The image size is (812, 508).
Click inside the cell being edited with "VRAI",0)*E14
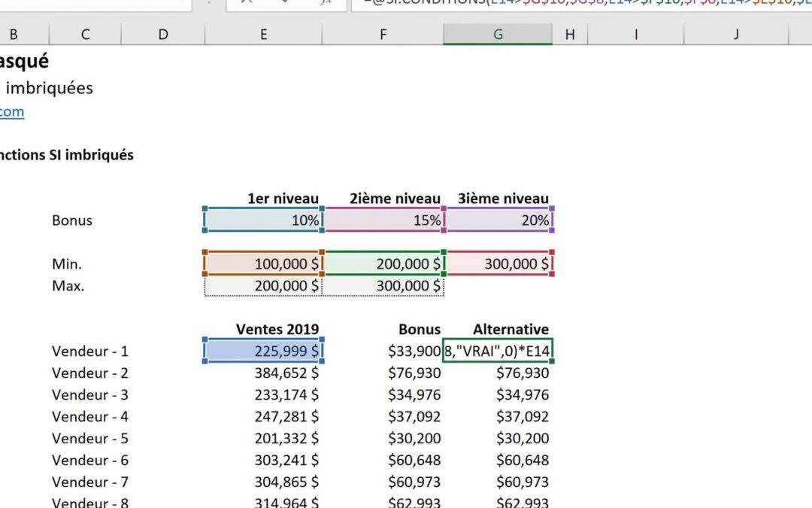pos(498,351)
